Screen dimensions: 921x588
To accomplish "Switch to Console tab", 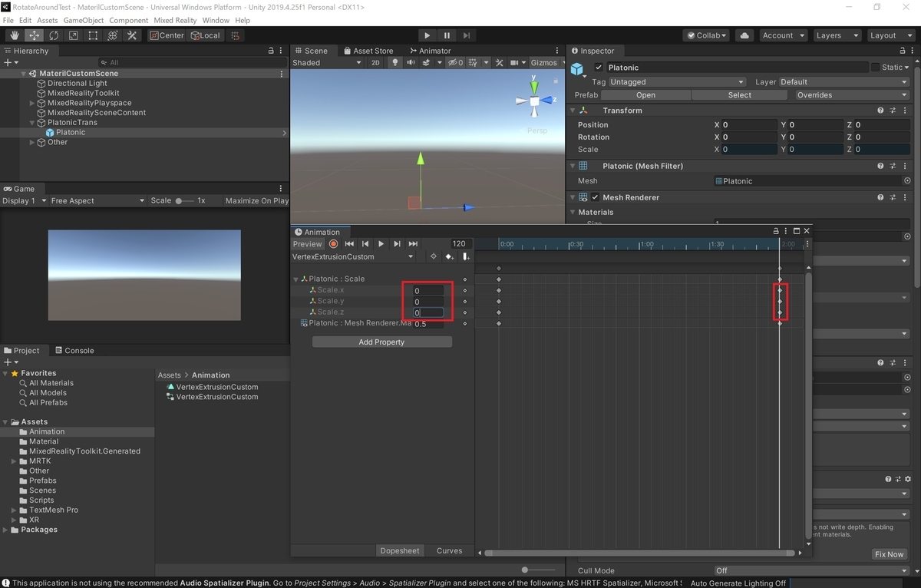I will (74, 350).
